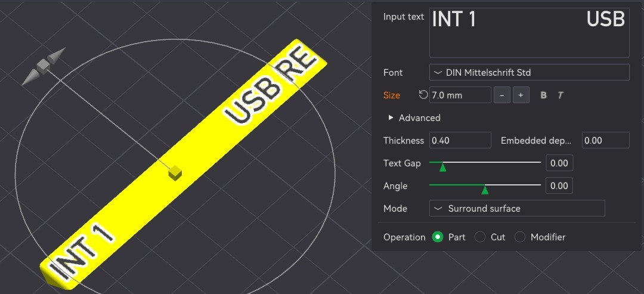Click the Size value field 7.0 mm
Image resolution: width=644 pixels, height=294 pixels.
(x=459, y=95)
